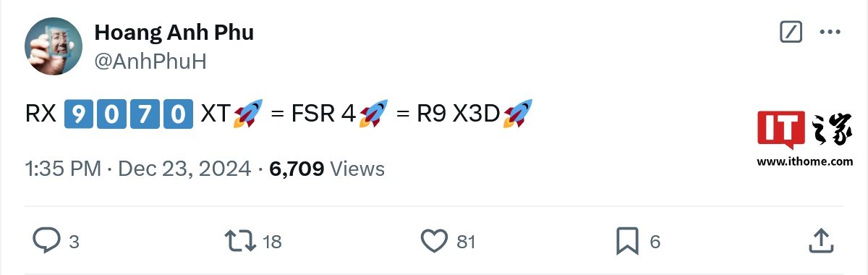868x275 pixels.
Task: Click the Dec 23, 2024 date
Action: (184, 169)
